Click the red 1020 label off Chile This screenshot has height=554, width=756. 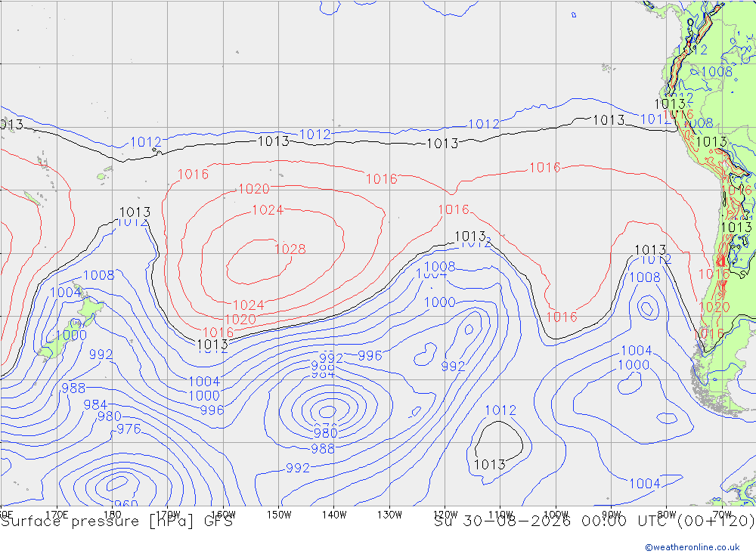(714, 307)
